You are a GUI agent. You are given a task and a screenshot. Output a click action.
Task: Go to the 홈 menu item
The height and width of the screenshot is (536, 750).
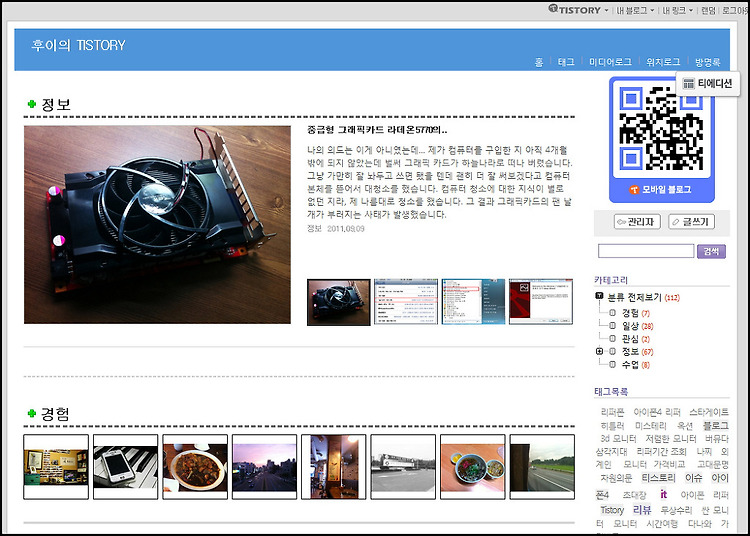coord(539,62)
